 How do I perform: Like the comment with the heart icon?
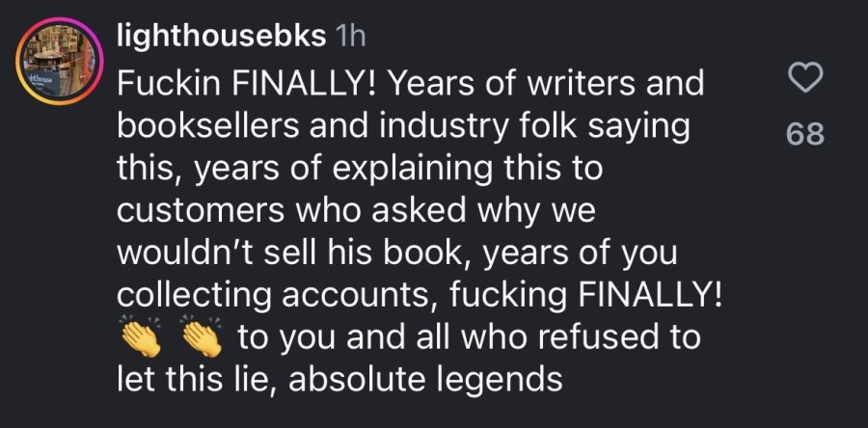pyautogui.click(x=805, y=78)
